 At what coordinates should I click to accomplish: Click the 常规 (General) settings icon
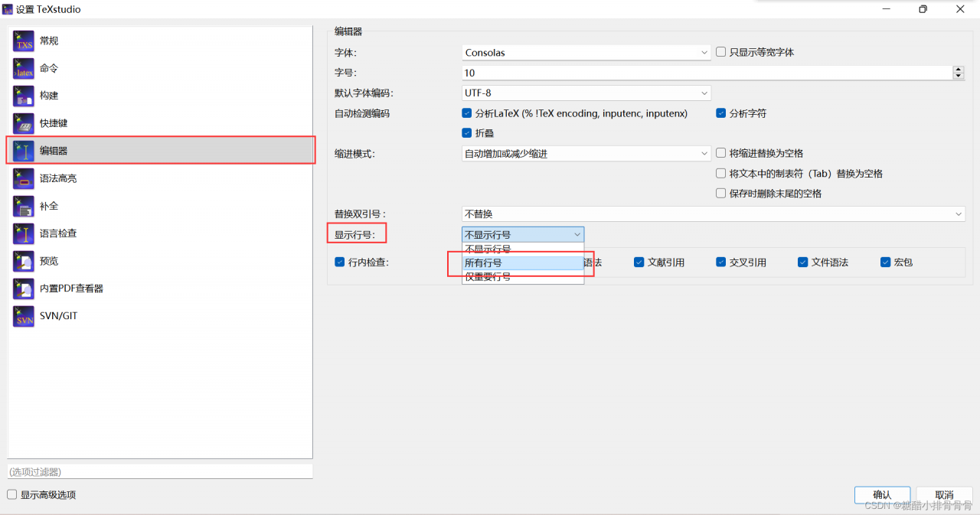point(24,41)
